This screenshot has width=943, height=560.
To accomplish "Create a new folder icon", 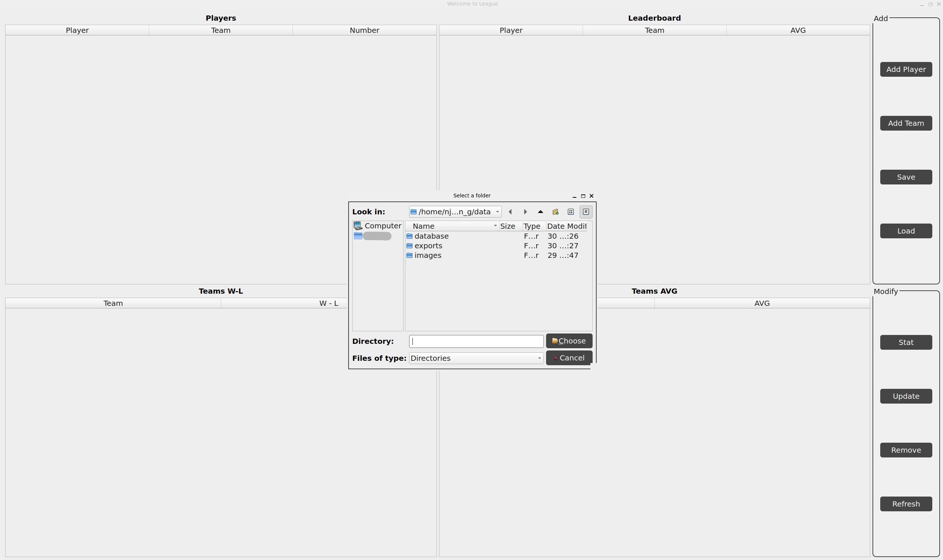I will (x=556, y=212).
